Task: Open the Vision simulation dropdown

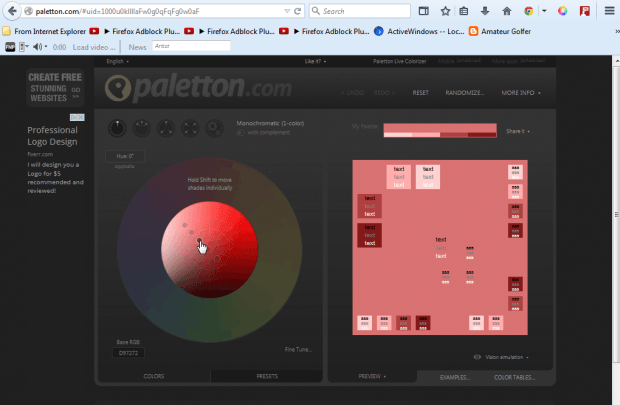Action: [507, 357]
